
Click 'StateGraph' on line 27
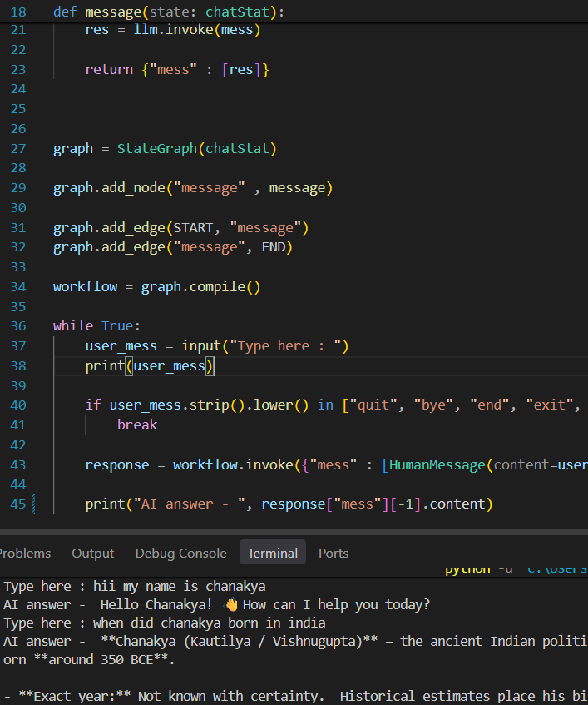[157, 149]
